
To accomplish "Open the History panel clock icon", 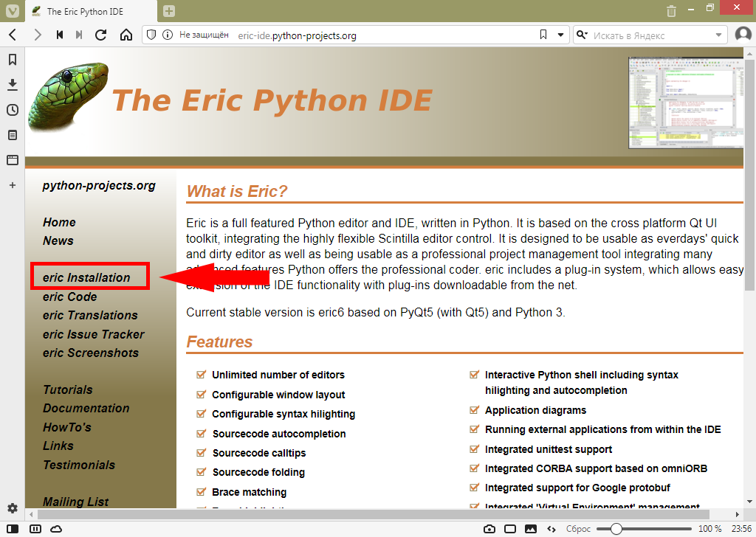I will 13,110.
